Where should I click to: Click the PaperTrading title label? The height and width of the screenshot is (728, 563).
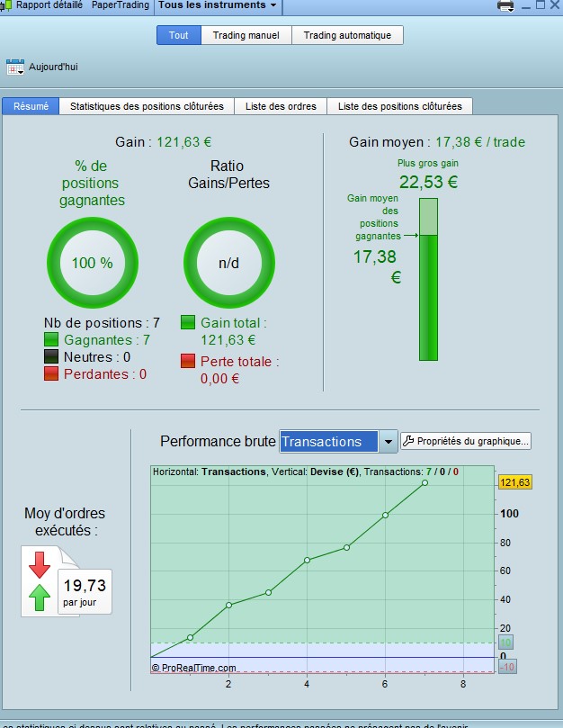click(121, 5)
